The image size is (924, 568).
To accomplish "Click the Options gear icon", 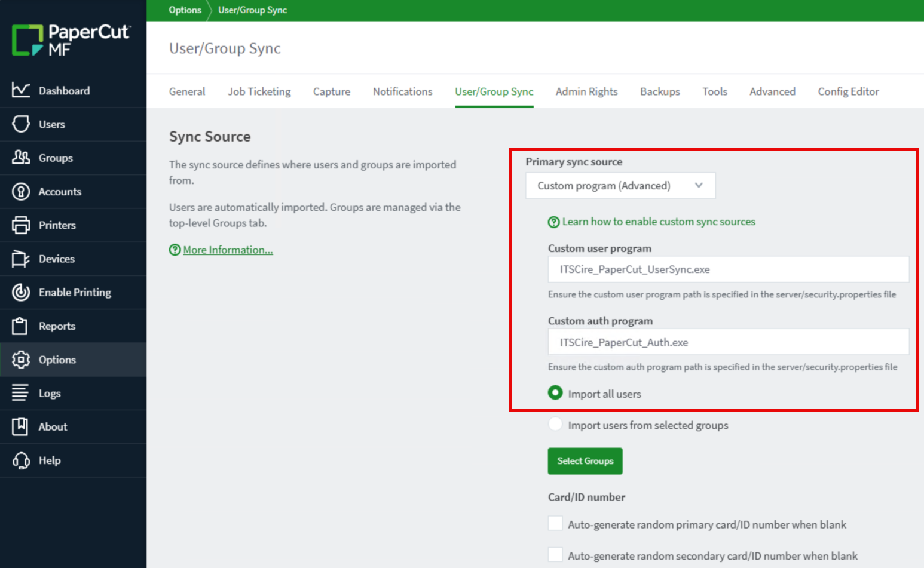I will point(21,360).
